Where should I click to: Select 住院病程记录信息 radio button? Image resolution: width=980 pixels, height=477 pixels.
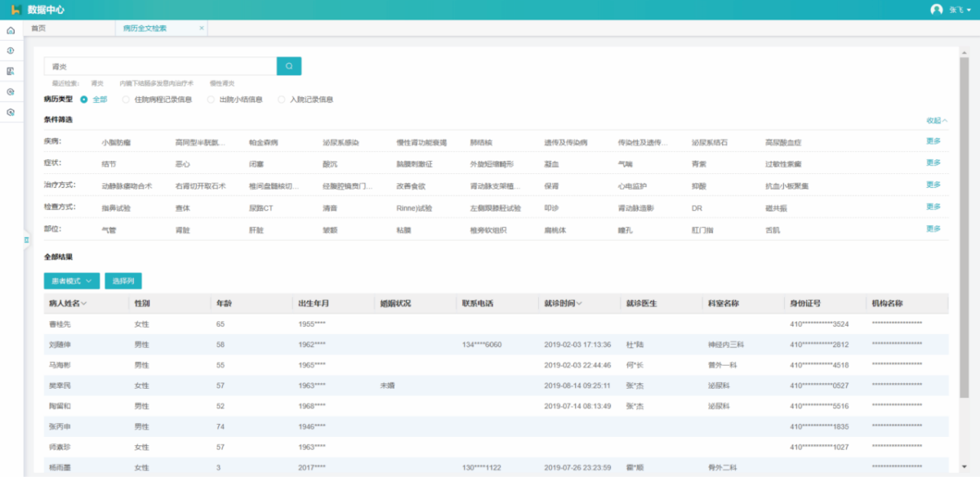(x=126, y=100)
